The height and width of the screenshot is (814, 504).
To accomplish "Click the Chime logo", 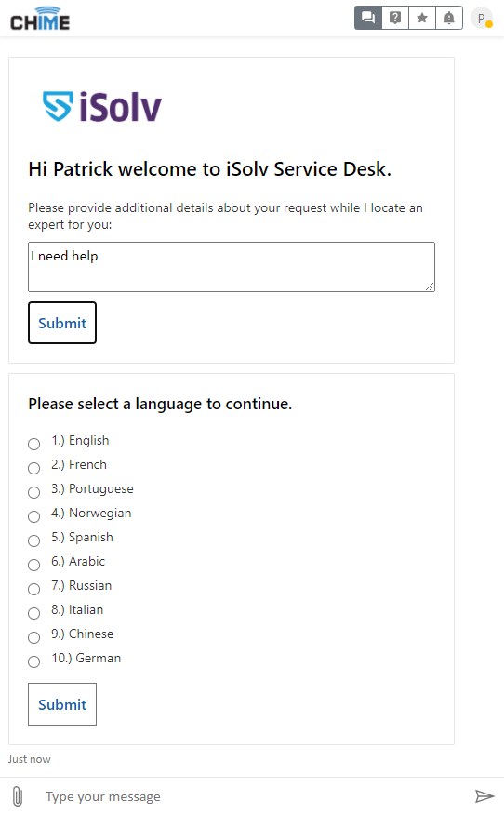I will [x=40, y=19].
